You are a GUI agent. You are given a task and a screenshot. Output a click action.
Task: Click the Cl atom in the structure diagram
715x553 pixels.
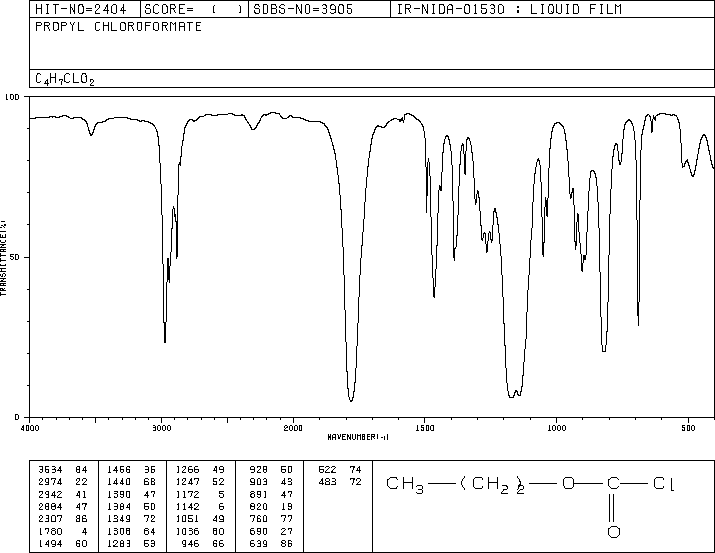click(663, 483)
